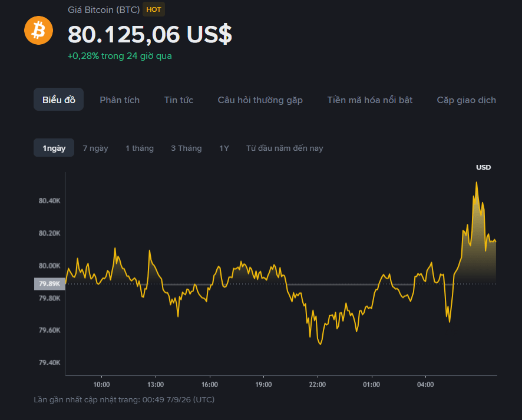This screenshot has height=420, width=522.
Task: Set chart range to 1Y
Action: coord(224,148)
